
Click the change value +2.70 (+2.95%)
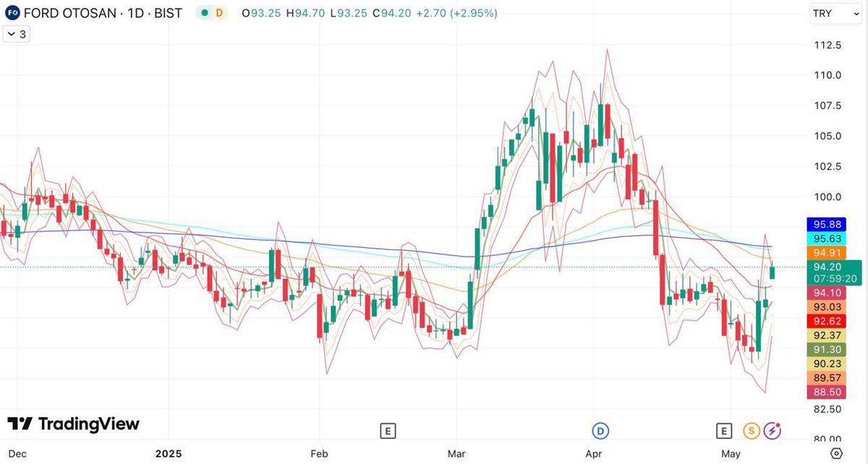[x=456, y=13]
